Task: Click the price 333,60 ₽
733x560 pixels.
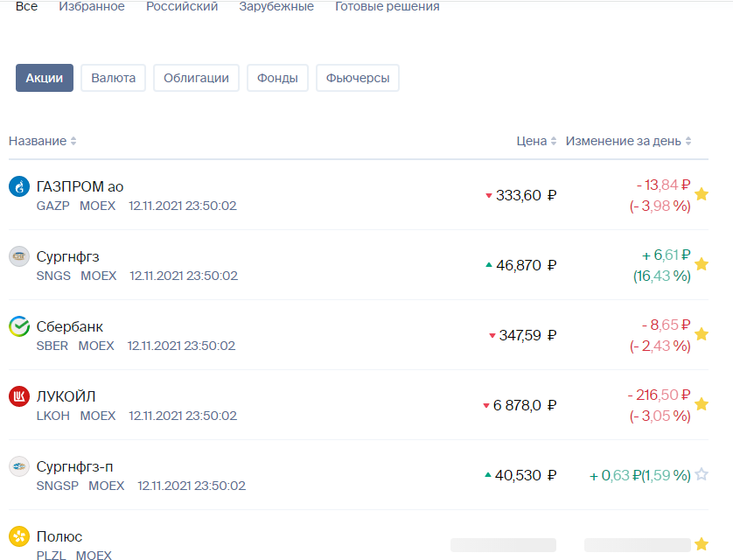Action: 526,195
